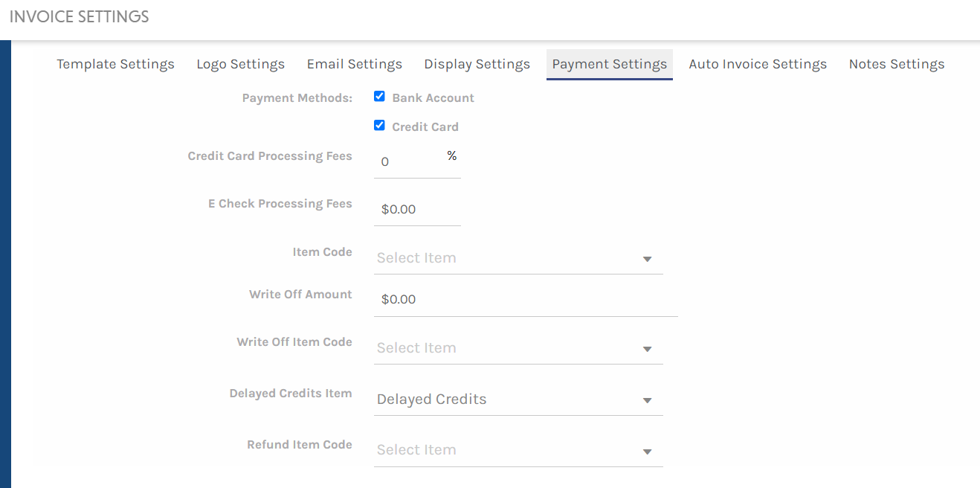Uncheck the Credit Card payment method
980x488 pixels.
[x=379, y=126]
